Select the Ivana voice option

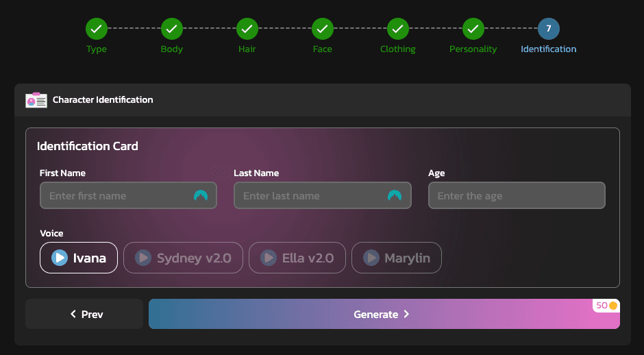(79, 258)
